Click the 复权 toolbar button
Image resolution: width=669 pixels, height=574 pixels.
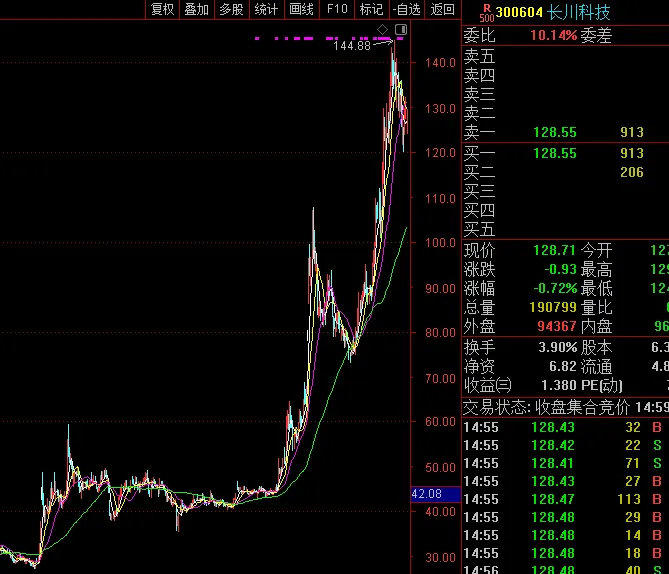click(x=162, y=9)
